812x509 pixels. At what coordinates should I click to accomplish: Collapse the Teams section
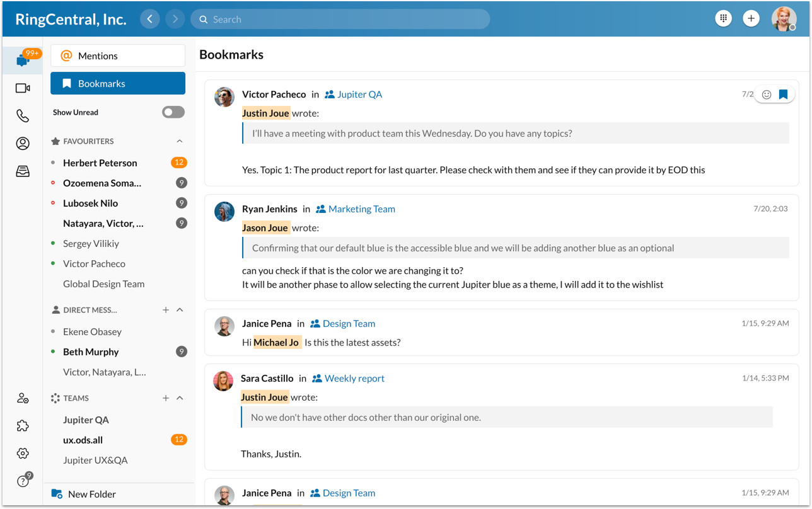click(x=180, y=398)
